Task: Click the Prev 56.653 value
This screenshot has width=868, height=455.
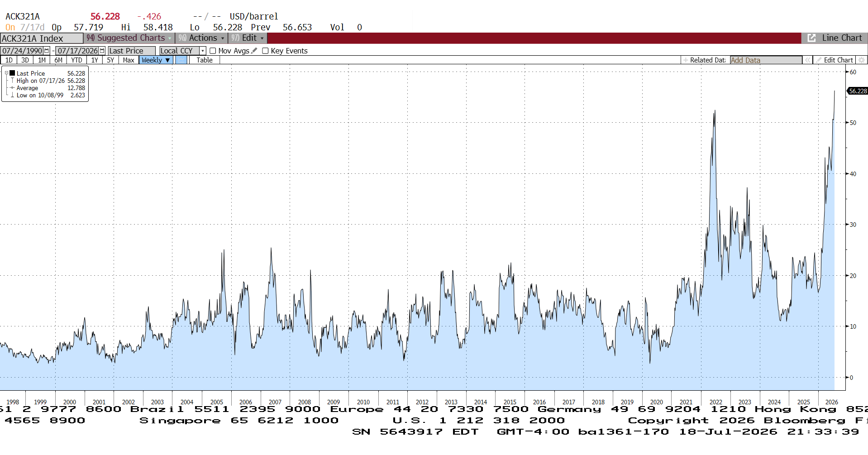Action: coord(297,27)
